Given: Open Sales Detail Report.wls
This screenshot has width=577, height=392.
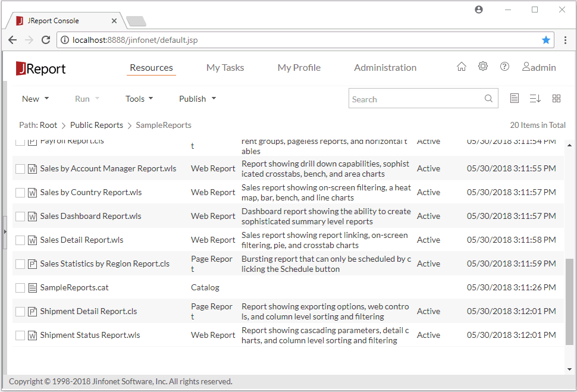Looking at the screenshot, I should [81, 240].
